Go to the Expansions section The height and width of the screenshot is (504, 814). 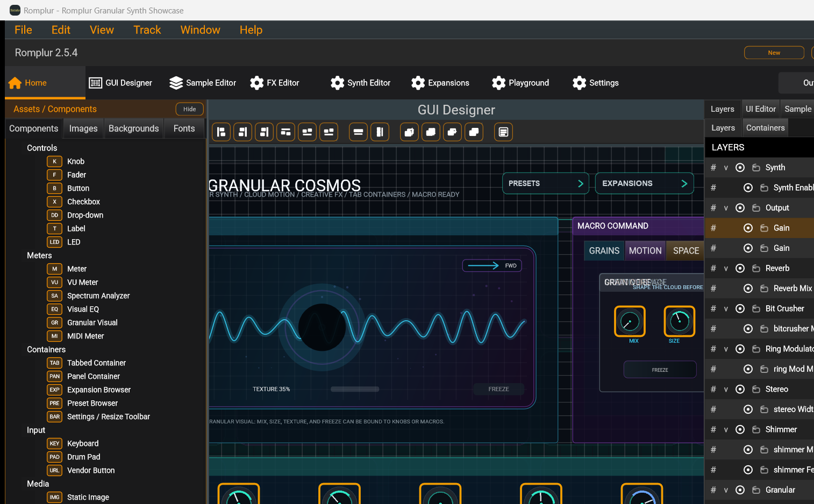coord(440,83)
